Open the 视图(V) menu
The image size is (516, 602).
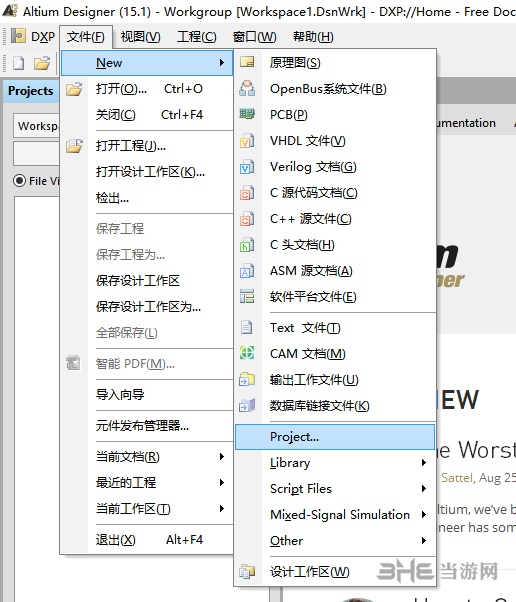coord(141,37)
